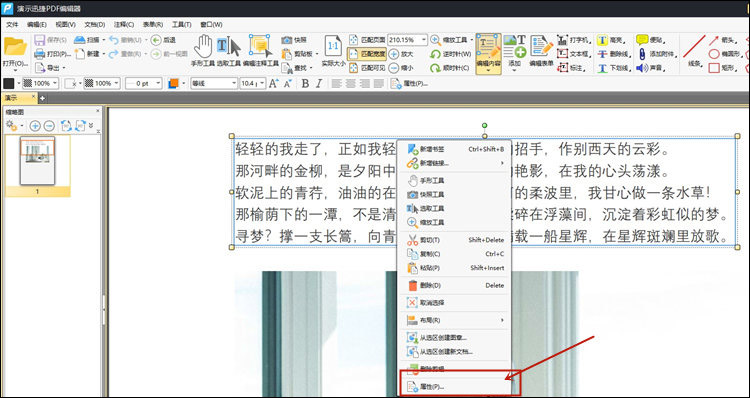Expand the 新建 dropdown arrow
Viewport: 750px width, 398px height.
point(104,54)
